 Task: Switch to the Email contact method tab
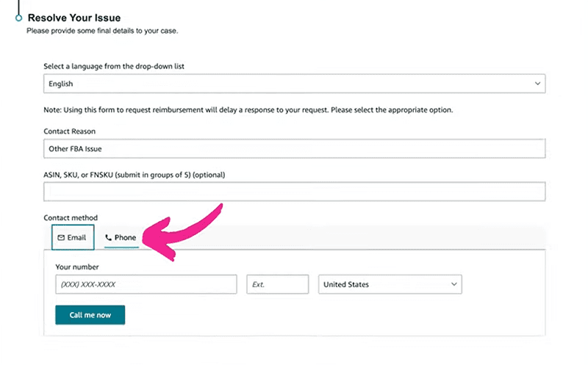tap(73, 237)
